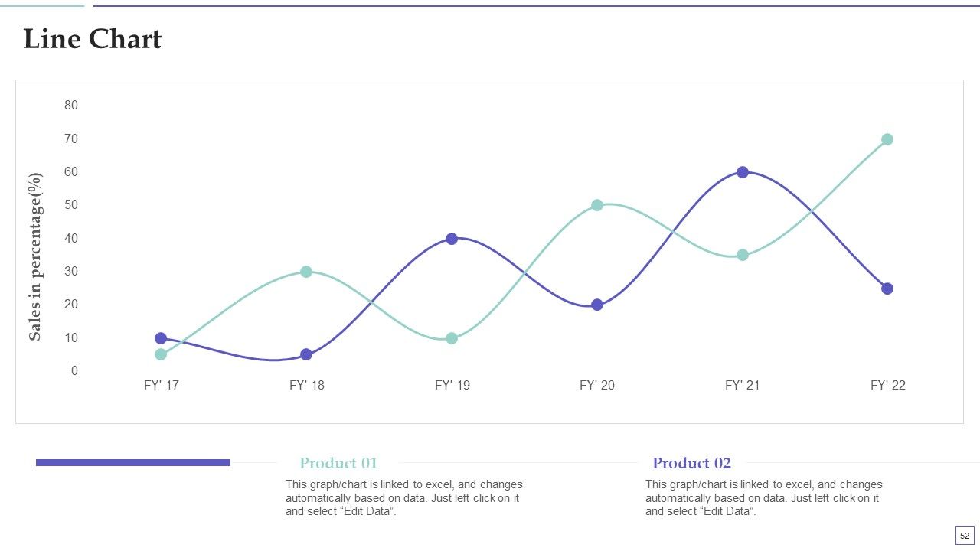Select the purple accent bar beside Product 01
Screen dimensions: 980x551
(x=133, y=462)
